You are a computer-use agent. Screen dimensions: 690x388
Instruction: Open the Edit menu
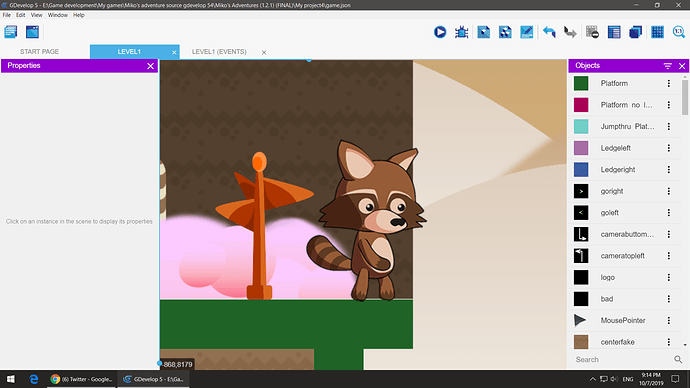coord(21,15)
